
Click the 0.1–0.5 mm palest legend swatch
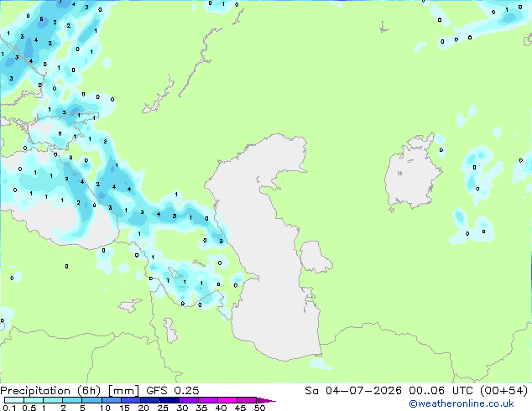14,400
